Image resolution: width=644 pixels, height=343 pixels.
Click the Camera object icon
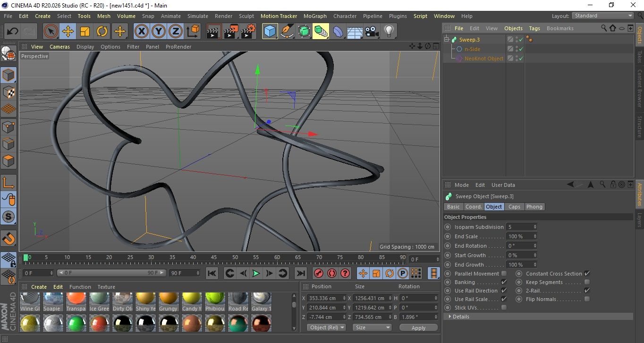pos(372,32)
